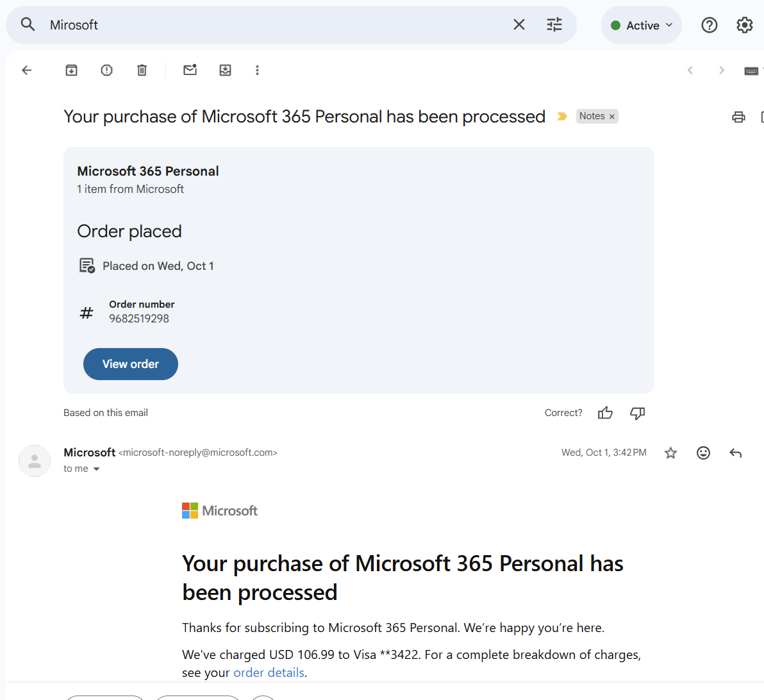Toggle the importance marker beside subject
This screenshot has width=764, height=700.
(x=562, y=117)
